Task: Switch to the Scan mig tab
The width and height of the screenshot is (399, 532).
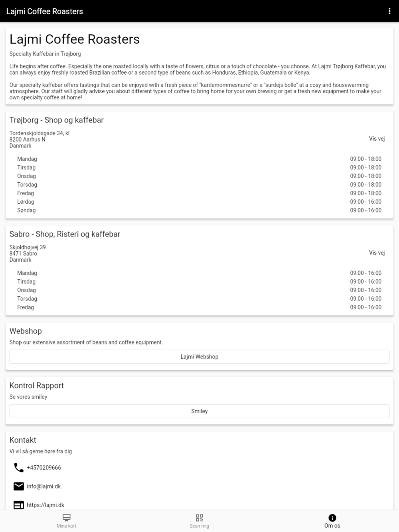Action: point(199,526)
